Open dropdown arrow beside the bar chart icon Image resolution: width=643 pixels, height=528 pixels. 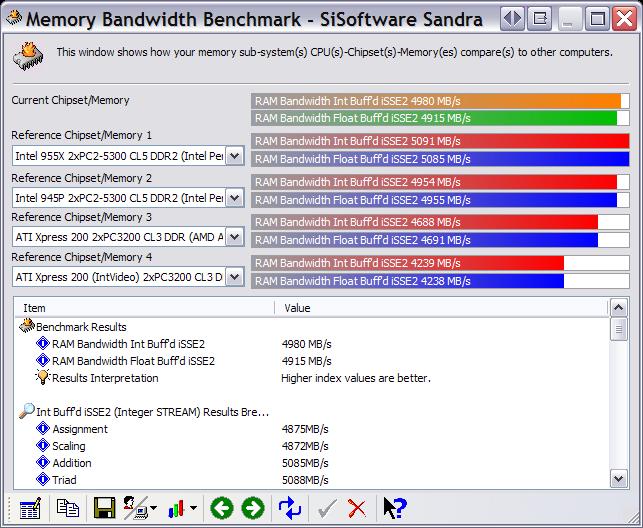coord(193,508)
